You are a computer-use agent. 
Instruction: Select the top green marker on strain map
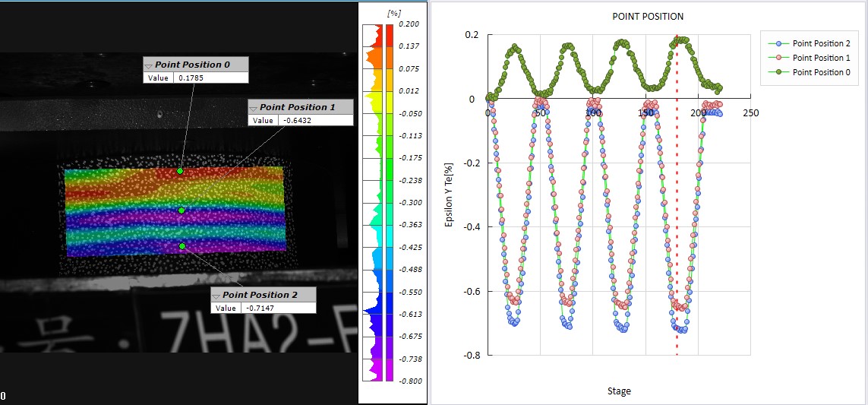180,171
